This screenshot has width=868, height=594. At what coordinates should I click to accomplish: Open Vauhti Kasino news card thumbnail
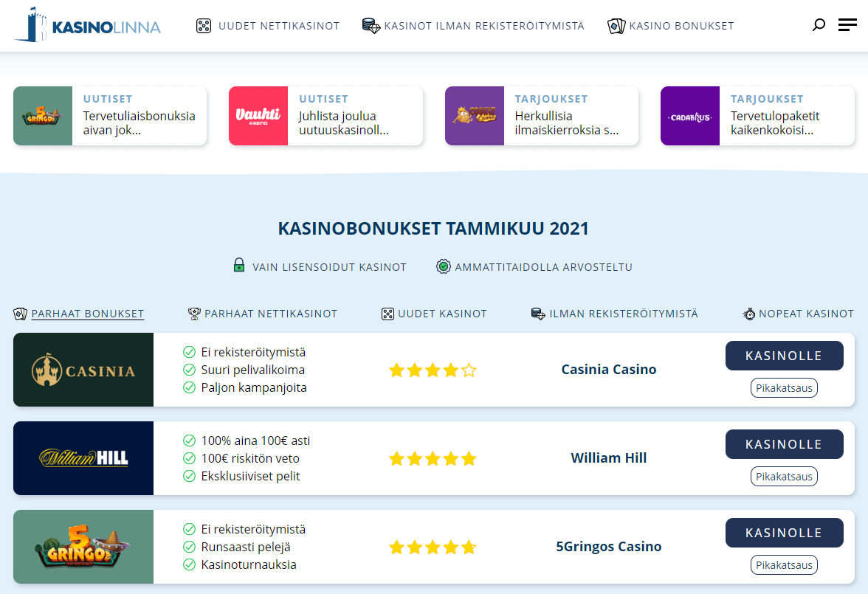pos(258,116)
